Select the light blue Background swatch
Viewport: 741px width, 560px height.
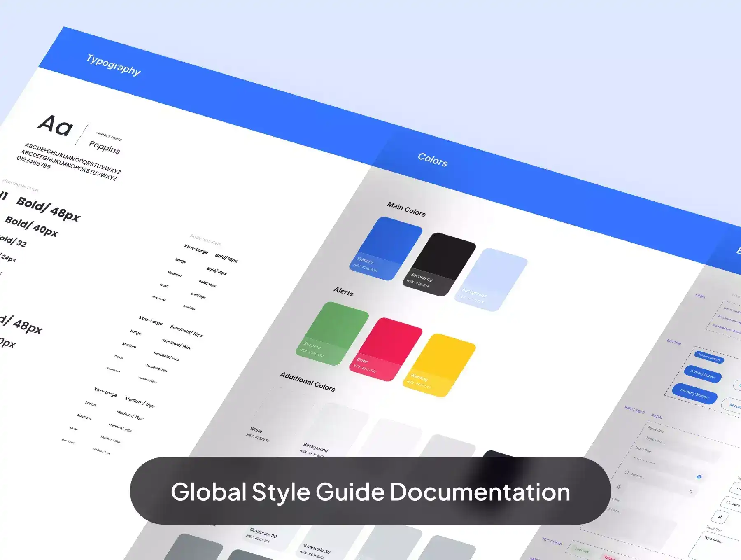(x=491, y=280)
